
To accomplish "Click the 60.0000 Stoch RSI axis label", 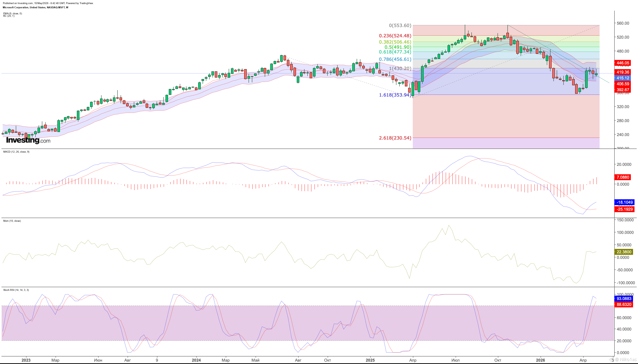I will (624, 318).
